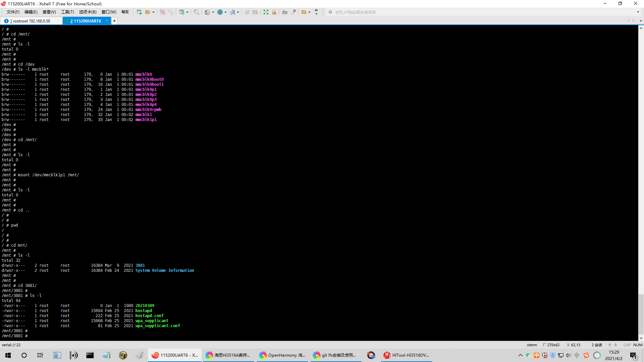Click the session properties gear icon
Screen dimensions: 644x362
pos(182,12)
